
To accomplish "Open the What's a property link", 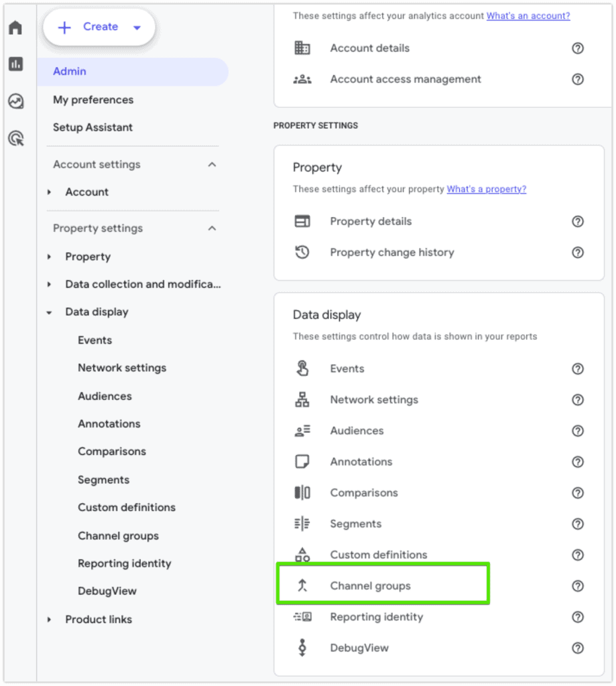I will coord(486,189).
